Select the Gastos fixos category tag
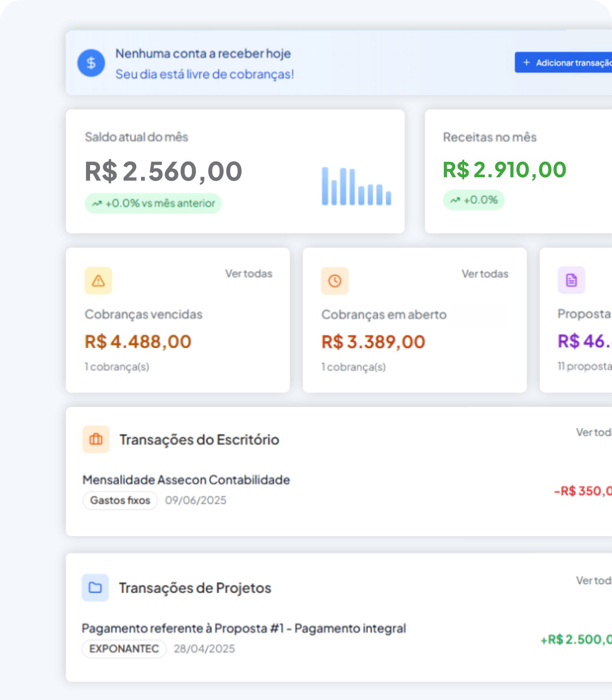Image resolution: width=612 pixels, height=700 pixels. (x=120, y=500)
